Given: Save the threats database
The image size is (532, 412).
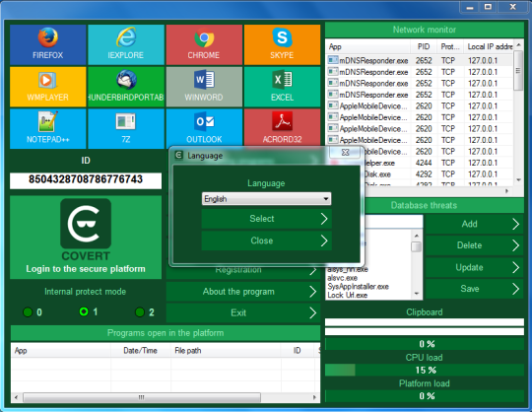Looking at the screenshot, I should click(x=474, y=289).
